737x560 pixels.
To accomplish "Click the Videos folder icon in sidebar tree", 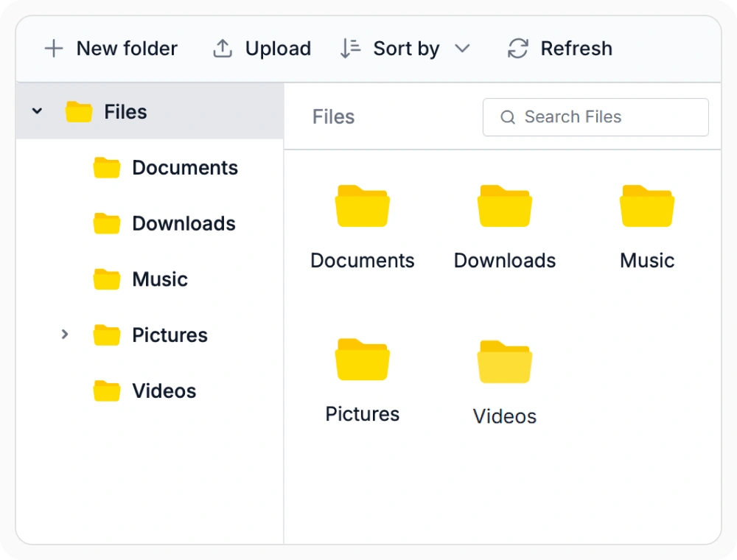I will coord(107,391).
